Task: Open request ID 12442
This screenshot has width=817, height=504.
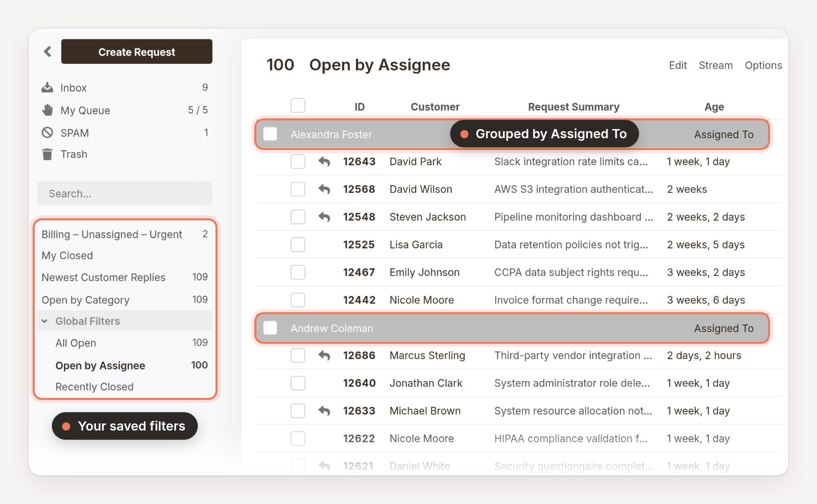Action: coord(359,300)
